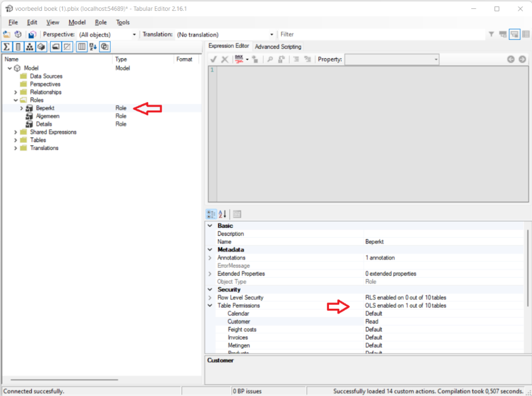Expand the Beperkt role node
Viewport: 532px width, 396px height.
[21, 108]
